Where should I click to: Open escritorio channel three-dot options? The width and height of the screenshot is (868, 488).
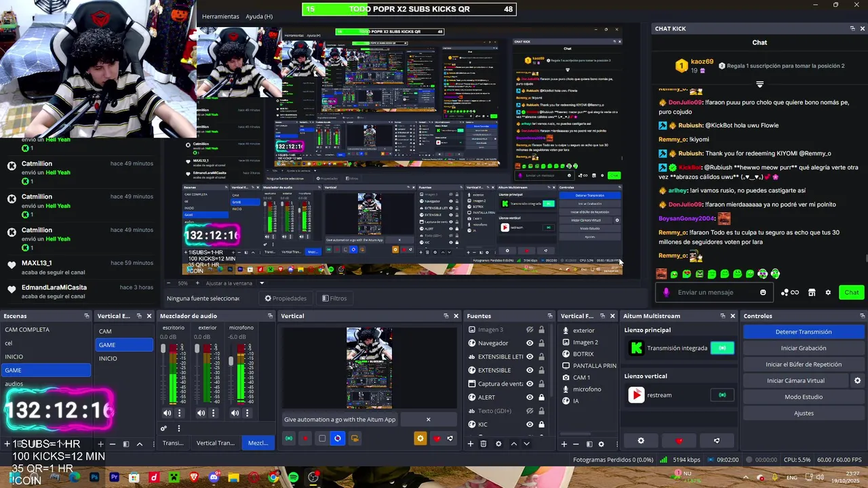(180, 413)
